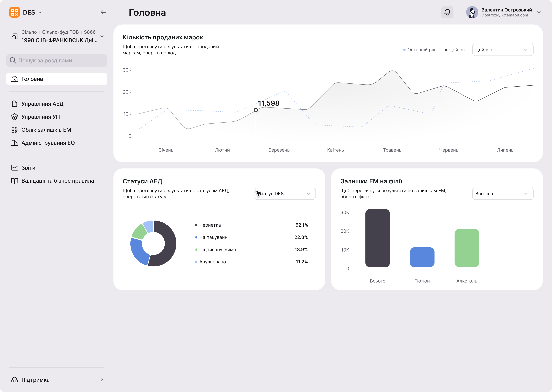Toggle the Цей рік legend series
Image resolution: width=552 pixels, height=392 pixels.
(455, 50)
